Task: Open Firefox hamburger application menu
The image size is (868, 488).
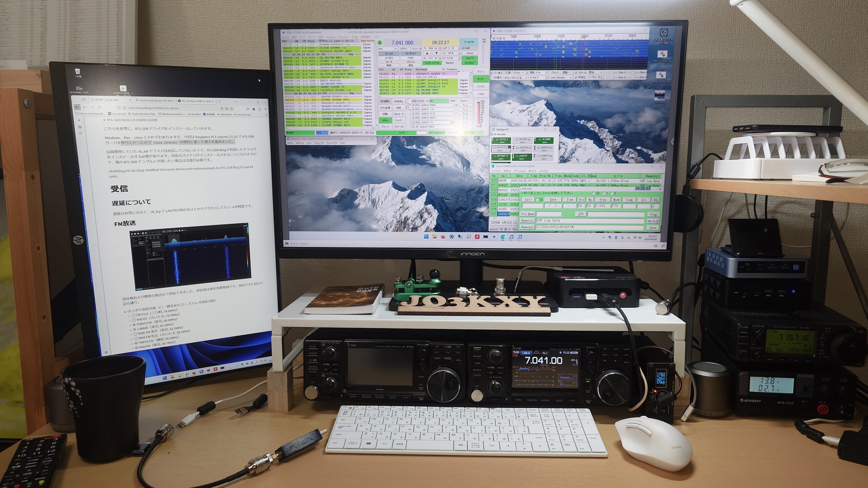Action: (x=265, y=109)
